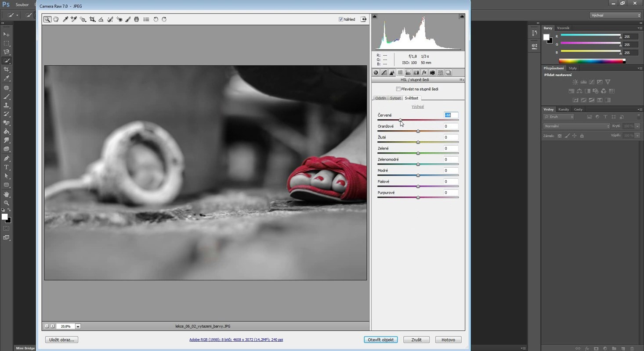644x351 pixels.
Task: Toggle full screen mode icon
Action: pyautogui.click(x=364, y=19)
